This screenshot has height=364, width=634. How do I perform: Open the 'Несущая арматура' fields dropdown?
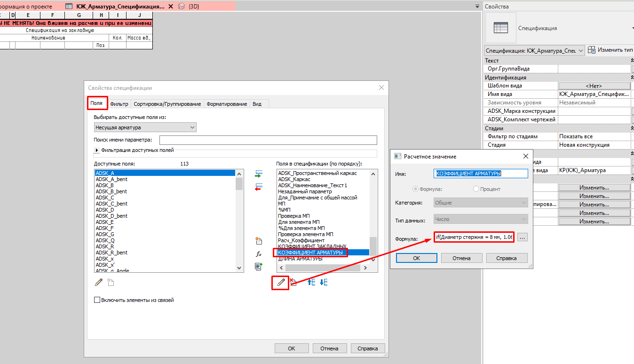[x=145, y=127]
